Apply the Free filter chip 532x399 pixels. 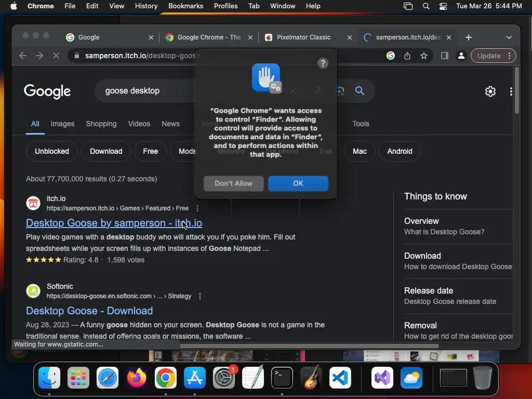[150, 151]
